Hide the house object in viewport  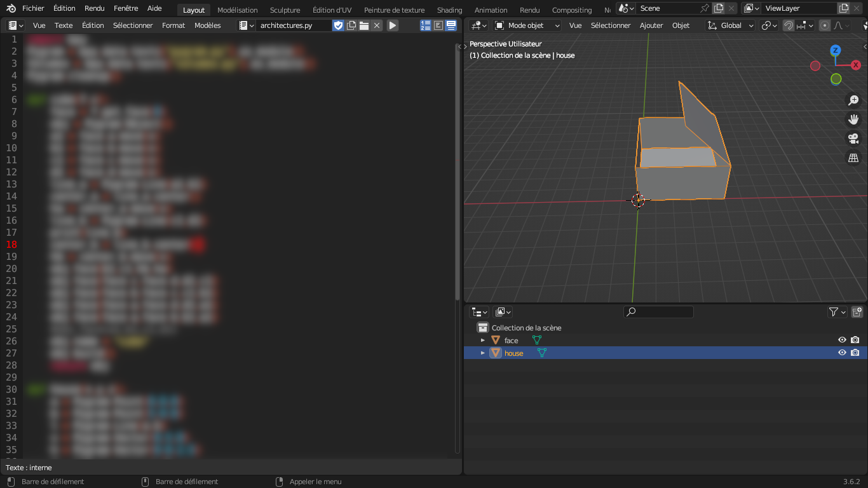(x=842, y=353)
